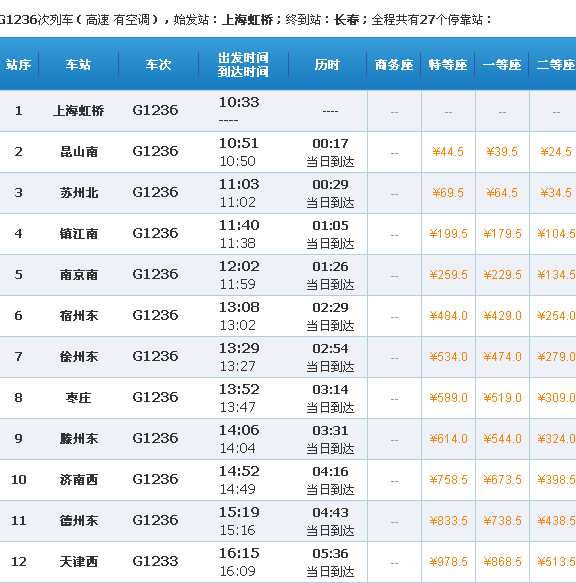
Task: Click duration 05:36 for 天津西
Action: [x=330, y=553]
